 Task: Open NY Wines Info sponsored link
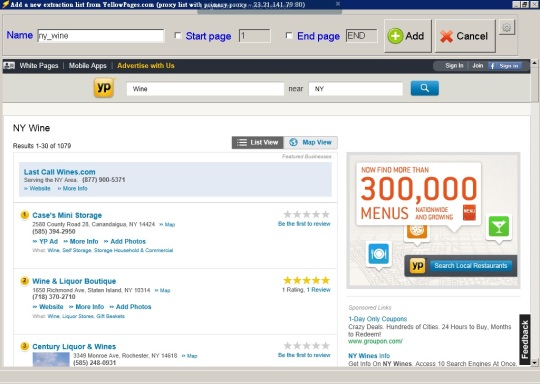click(x=369, y=356)
